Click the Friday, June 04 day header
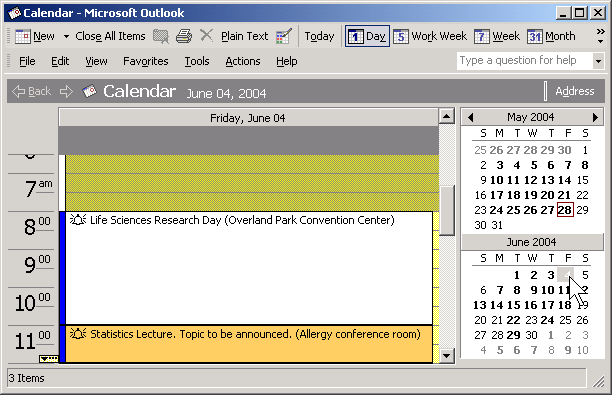The width and height of the screenshot is (612, 395). click(x=248, y=117)
